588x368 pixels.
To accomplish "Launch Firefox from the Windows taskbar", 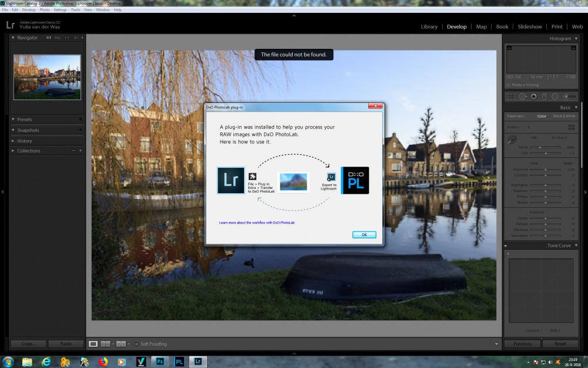I will [103, 362].
